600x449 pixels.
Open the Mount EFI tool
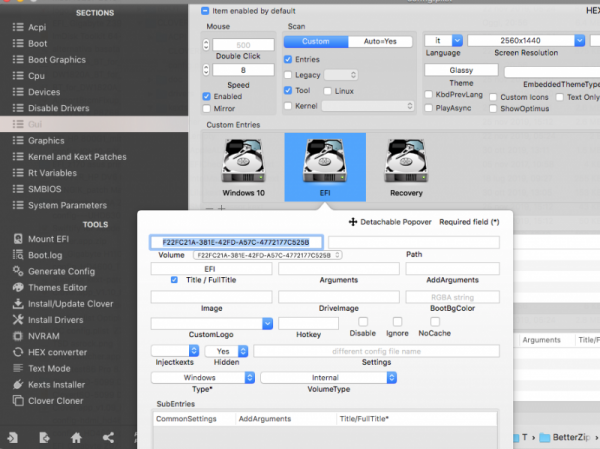60,239
